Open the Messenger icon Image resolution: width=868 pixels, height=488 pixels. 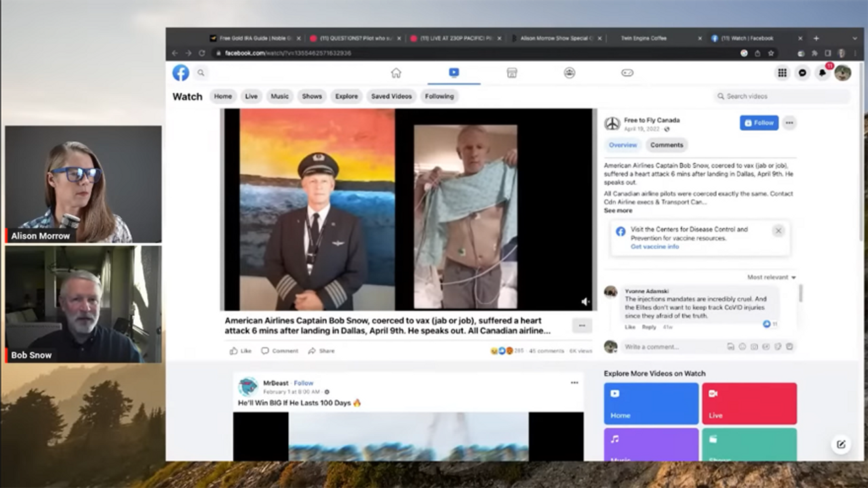pos(802,73)
